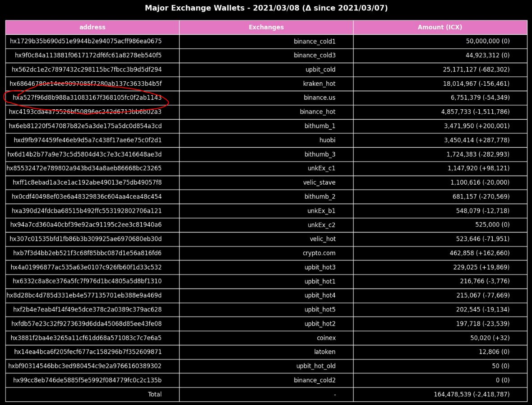Image resolution: width=532 pixels, height=405 pixels.
Task: Click amount 4,857,733 (-1,511,786)
Action: pyautogui.click(x=475, y=112)
